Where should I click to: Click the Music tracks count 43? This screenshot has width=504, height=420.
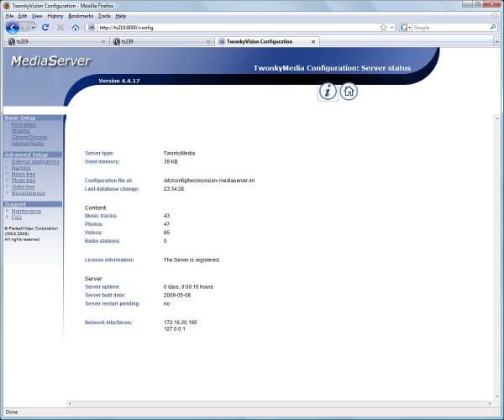166,216
